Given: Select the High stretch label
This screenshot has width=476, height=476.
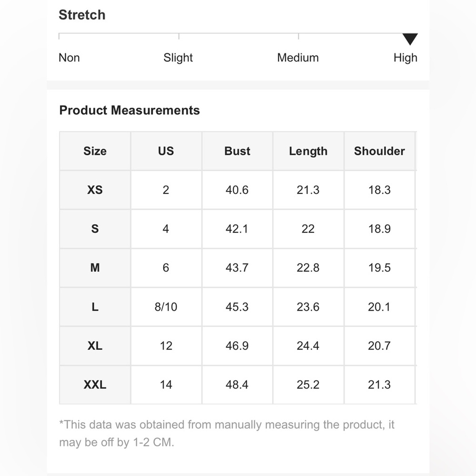Looking at the screenshot, I should pyautogui.click(x=406, y=58).
